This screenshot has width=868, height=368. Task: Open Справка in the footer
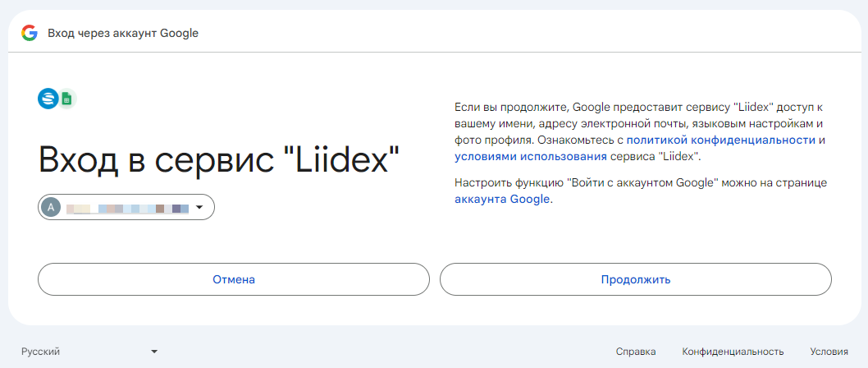pos(636,352)
